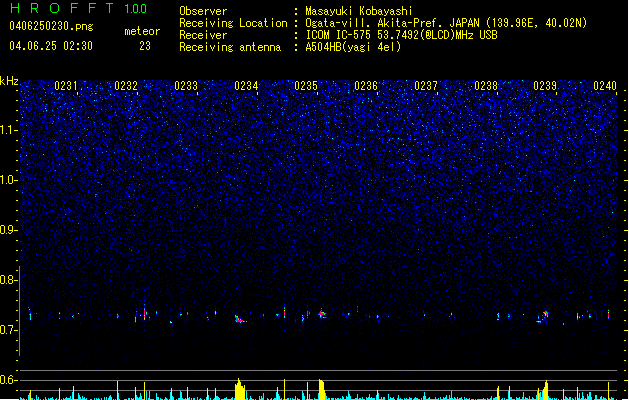The image size is (629, 400).
Task: Click the 0.9 kHz axis label
Action: pyautogui.click(x=9, y=230)
